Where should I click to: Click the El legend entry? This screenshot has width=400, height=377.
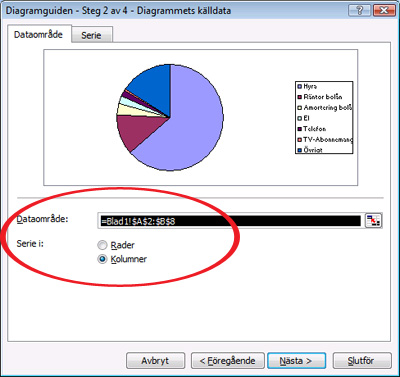tap(303, 118)
